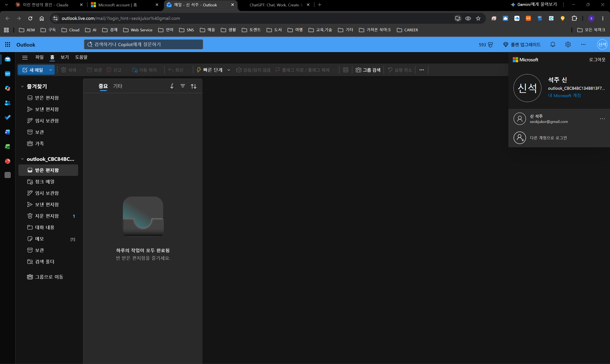Click the 그룹으로 이동 item
Viewport: 610px width, 364px height.
click(x=45, y=277)
